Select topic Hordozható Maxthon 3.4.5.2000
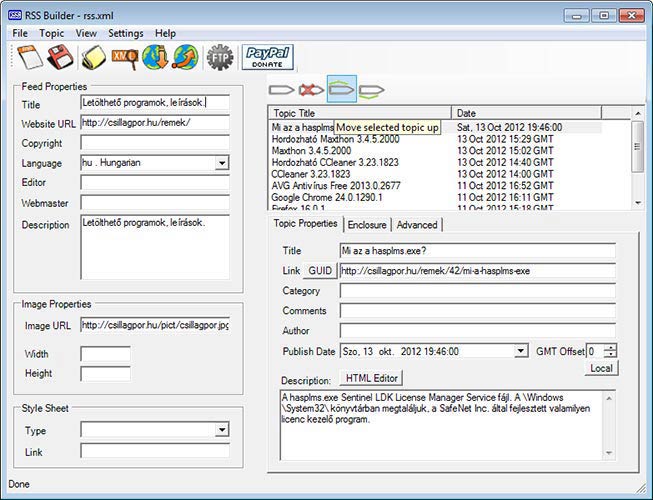The width and height of the screenshot is (653, 500). [335, 139]
